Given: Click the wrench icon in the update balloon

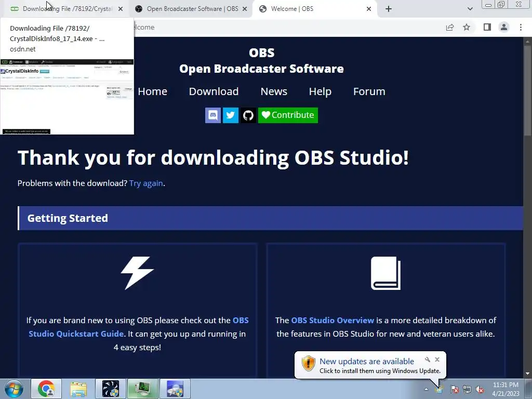Looking at the screenshot, I should point(428,360).
